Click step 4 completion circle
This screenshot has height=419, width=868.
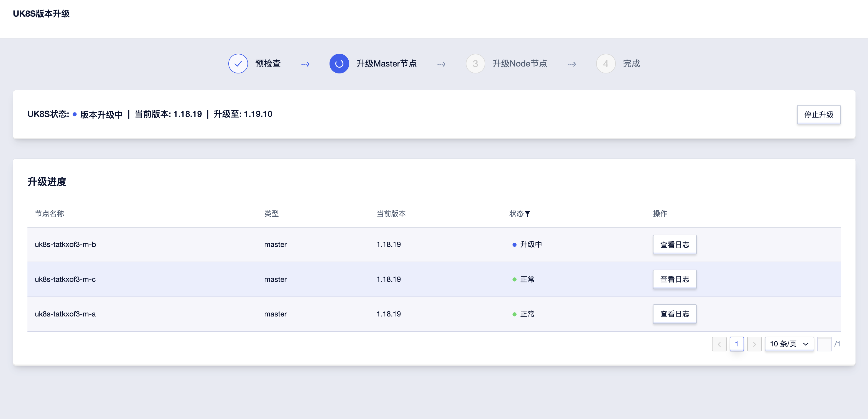(x=606, y=64)
